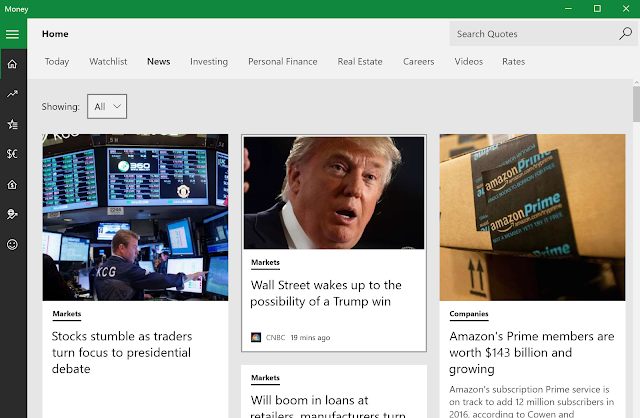Open the smiley feedback icon
Image resolution: width=640 pixels, height=418 pixels.
12,245
